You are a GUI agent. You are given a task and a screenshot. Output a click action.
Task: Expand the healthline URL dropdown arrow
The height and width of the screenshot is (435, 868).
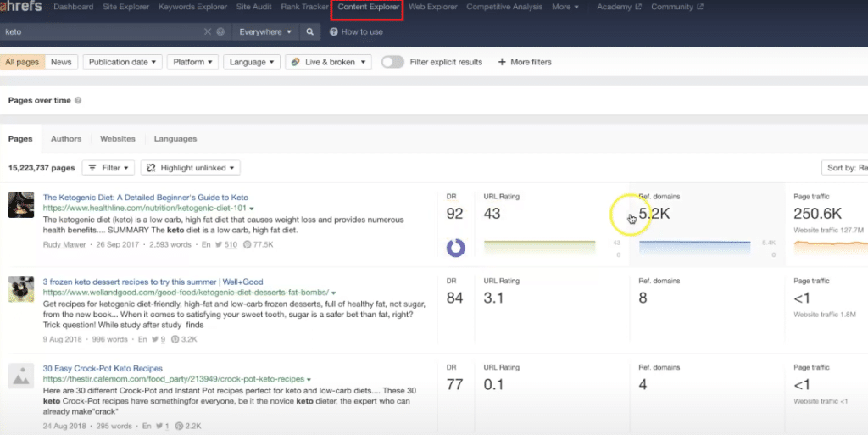(252, 209)
